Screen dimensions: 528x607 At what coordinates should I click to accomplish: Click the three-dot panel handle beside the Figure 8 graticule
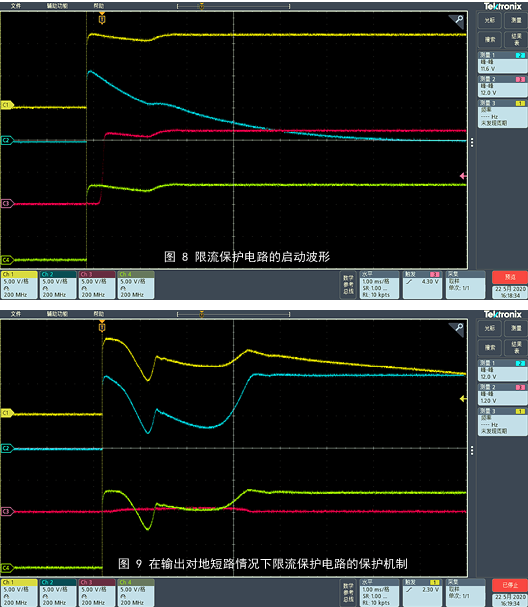click(x=472, y=142)
